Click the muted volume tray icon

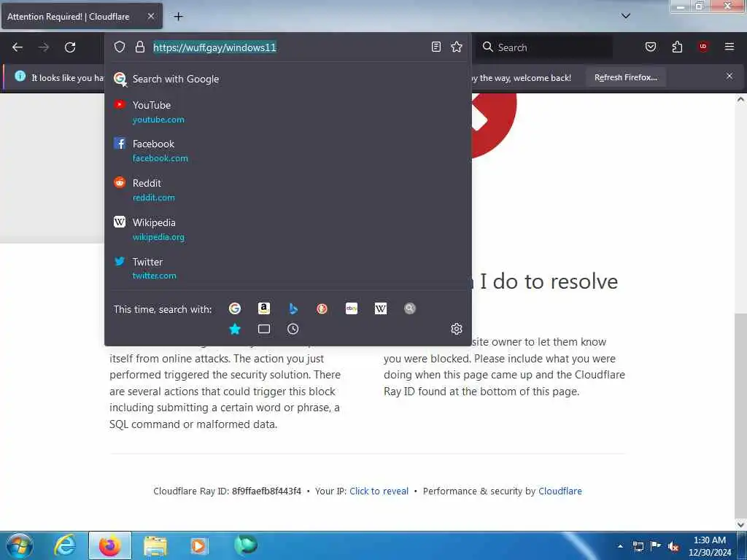[673, 547]
